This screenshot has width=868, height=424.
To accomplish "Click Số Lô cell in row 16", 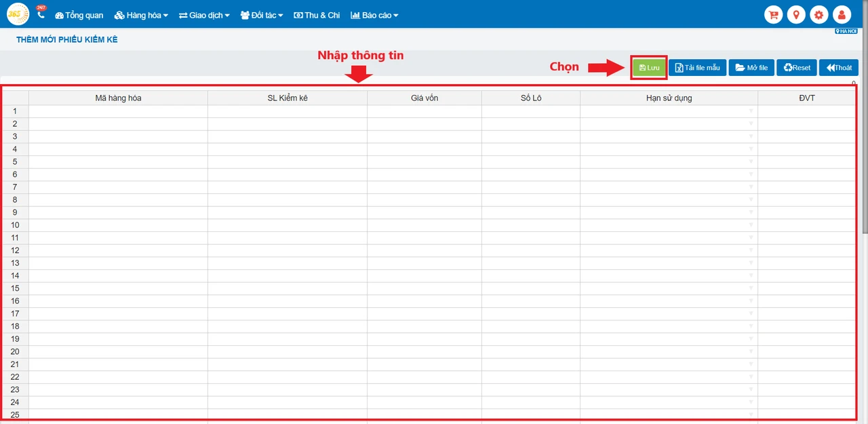I will click(531, 301).
